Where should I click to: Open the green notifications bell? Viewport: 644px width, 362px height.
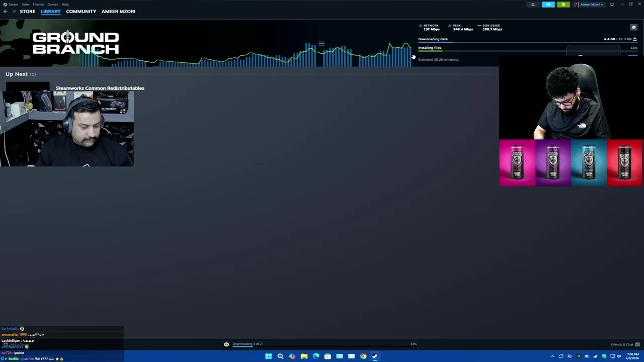(x=563, y=5)
